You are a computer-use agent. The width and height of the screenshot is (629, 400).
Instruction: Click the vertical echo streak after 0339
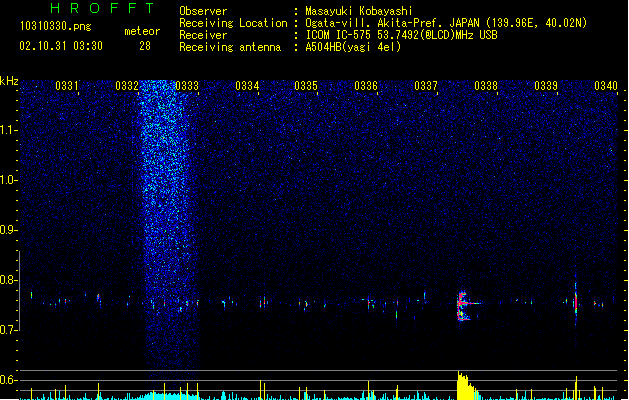[x=576, y=300]
